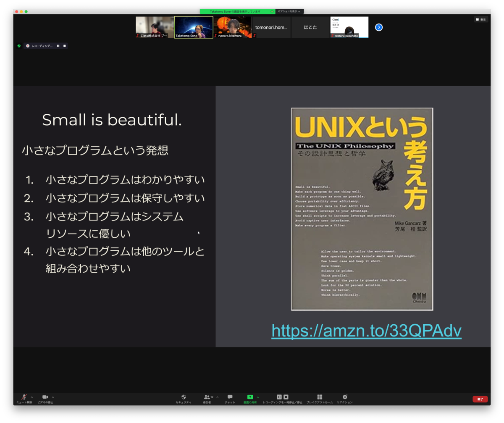
Task: Click the "Small is beautiful." slide heading
Action: tap(112, 120)
